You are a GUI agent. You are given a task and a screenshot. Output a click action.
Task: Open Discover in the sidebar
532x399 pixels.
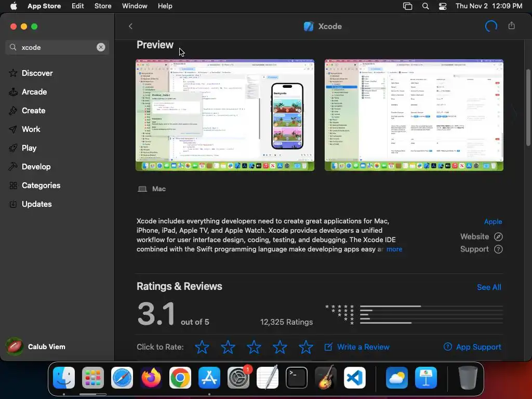[x=37, y=73]
